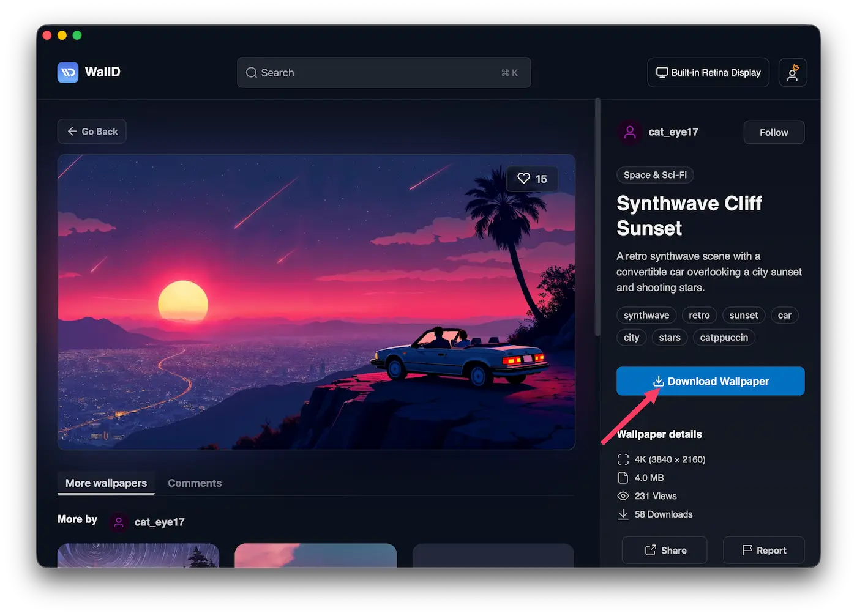Click the Download Wallpaper button
The image size is (857, 616).
(x=710, y=381)
